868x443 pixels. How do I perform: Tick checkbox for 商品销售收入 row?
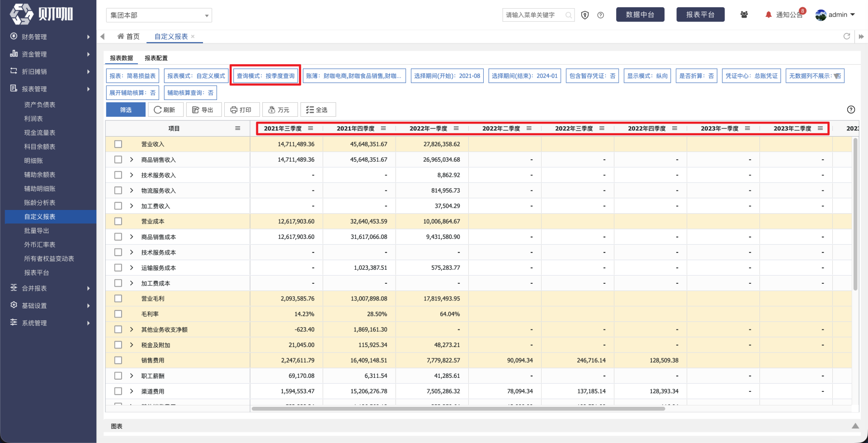coord(118,159)
